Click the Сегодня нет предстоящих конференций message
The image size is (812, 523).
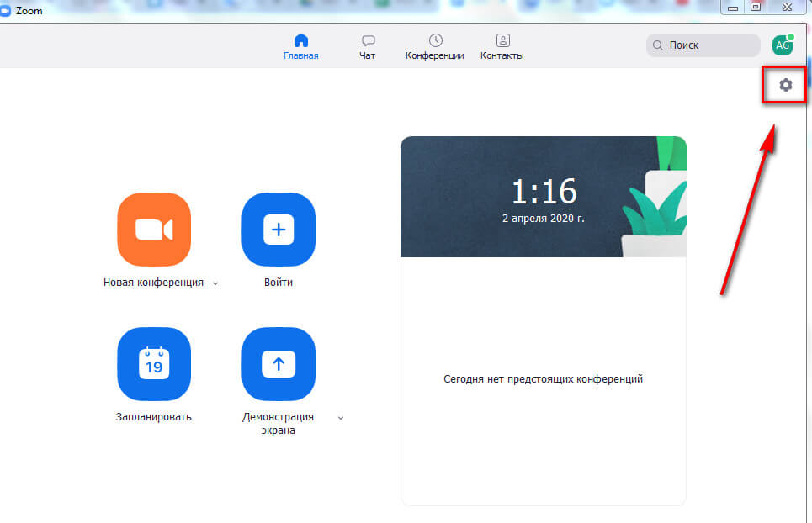click(543, 379)
